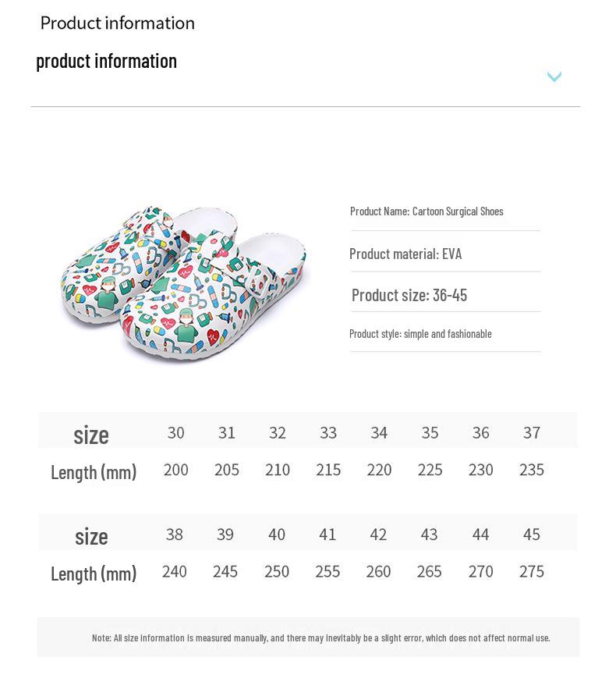Select size 42 in the size chart
The width and height of the screenshot is (616, 689).
[x=378, y=535]
